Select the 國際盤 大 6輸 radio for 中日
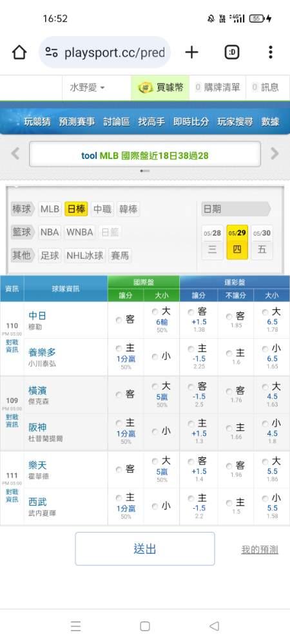 155,312
